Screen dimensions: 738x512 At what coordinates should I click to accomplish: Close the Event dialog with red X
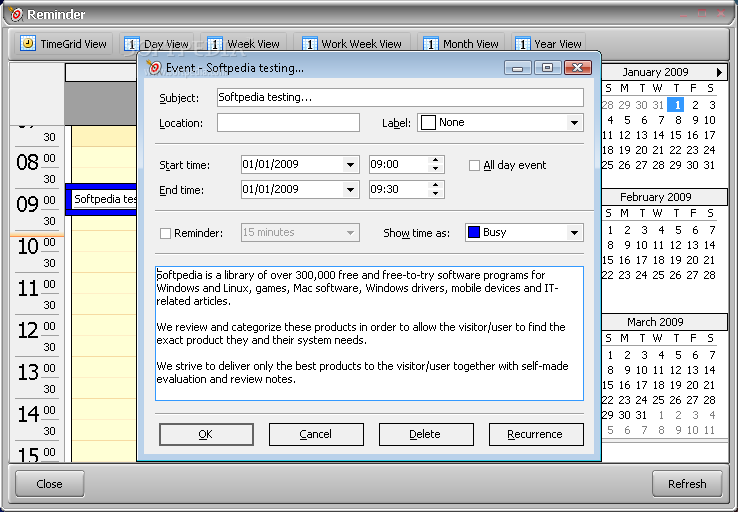point(578,68)
